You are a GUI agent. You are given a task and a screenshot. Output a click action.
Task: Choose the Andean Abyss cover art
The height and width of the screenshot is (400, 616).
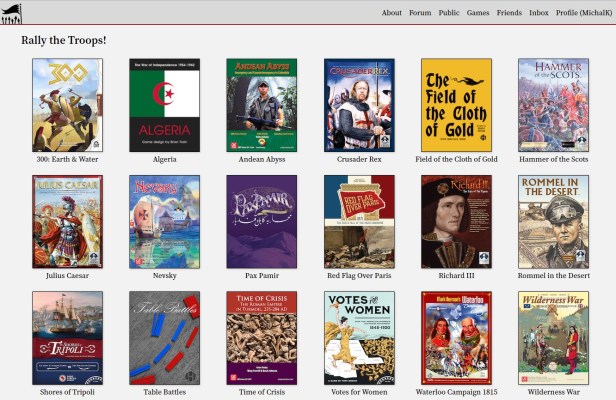coord(262,105)
